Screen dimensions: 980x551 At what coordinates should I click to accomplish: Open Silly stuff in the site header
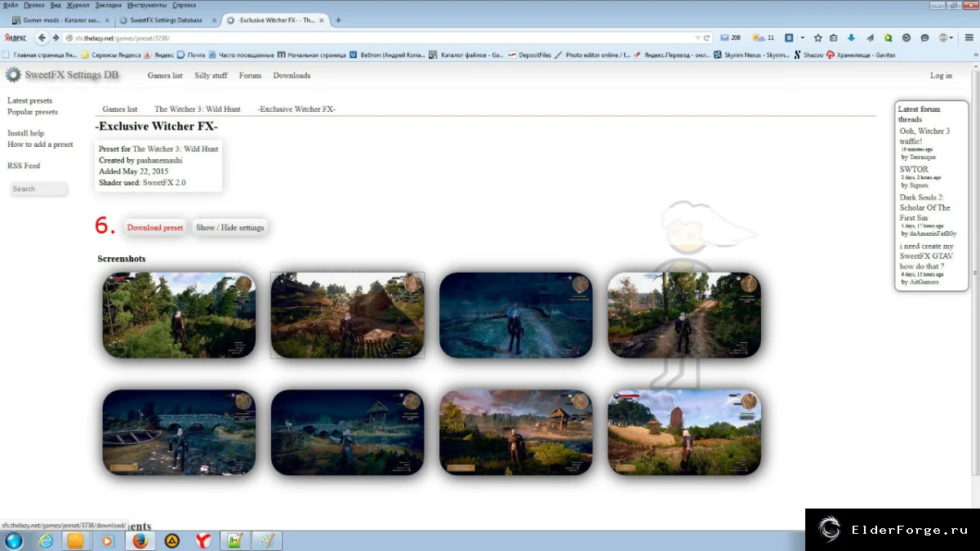tap(211, 75)
